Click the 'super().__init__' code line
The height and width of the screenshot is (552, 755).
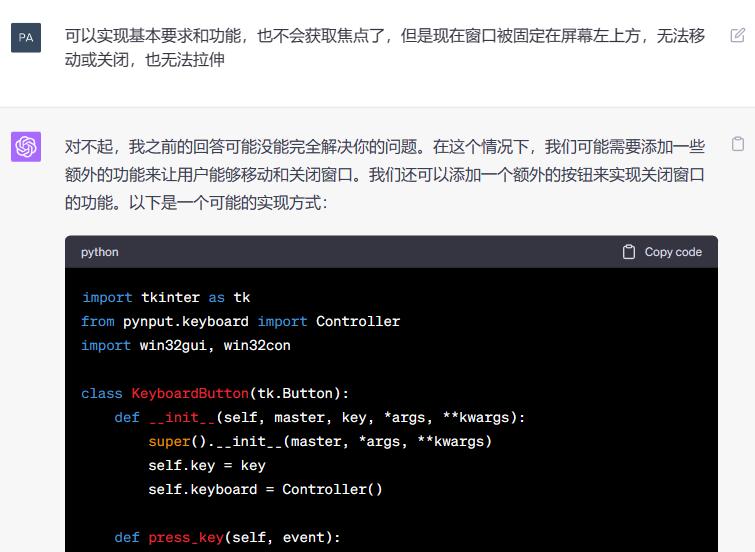coord(320,441)
